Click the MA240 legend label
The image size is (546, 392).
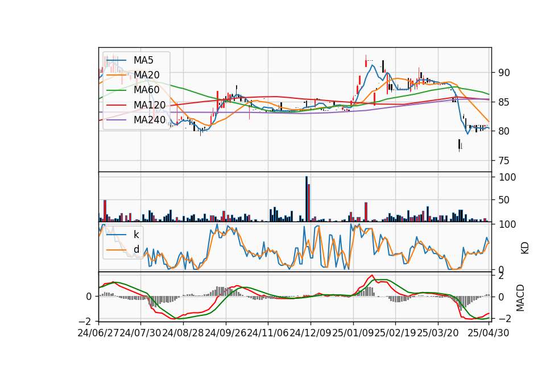pos(150,120)
